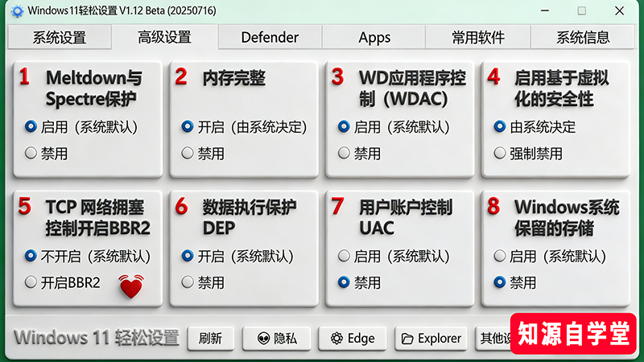Viewport: 644px width, 362px height.
Task: Click the app gear icon in title bar
Action: pyautogui.click(x=16, y=11)
